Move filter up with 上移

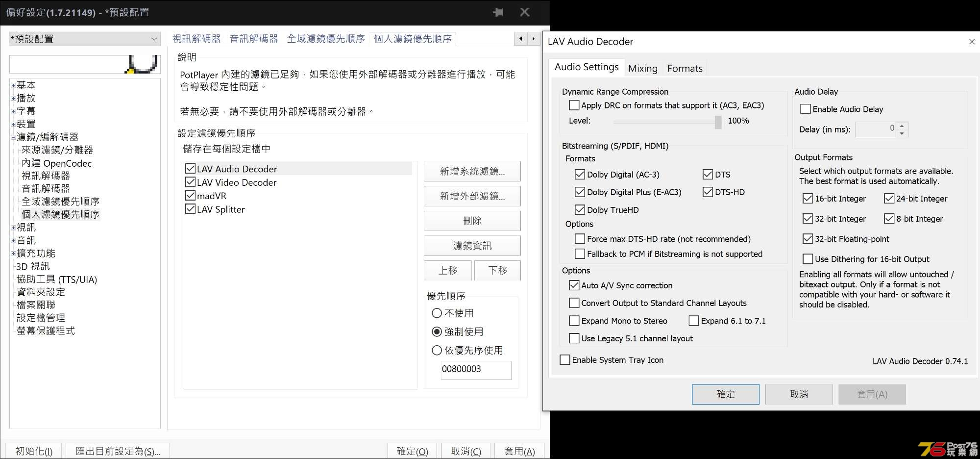448,270
